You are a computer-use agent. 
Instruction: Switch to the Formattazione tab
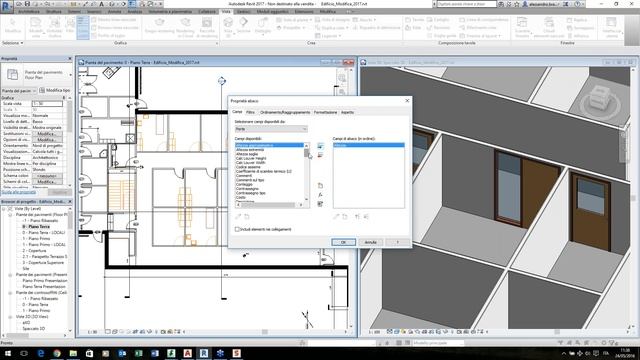(x=325, y=112)
